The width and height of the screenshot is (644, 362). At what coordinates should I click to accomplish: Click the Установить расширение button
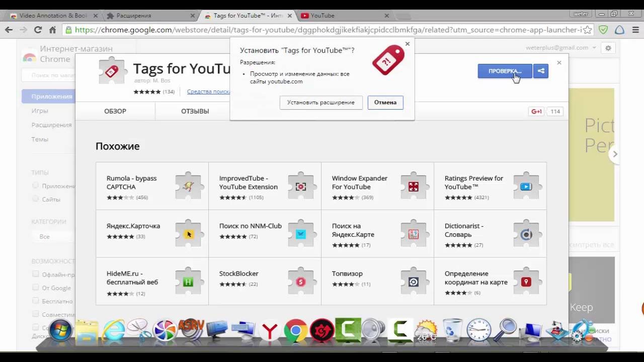tap(321, 102)
